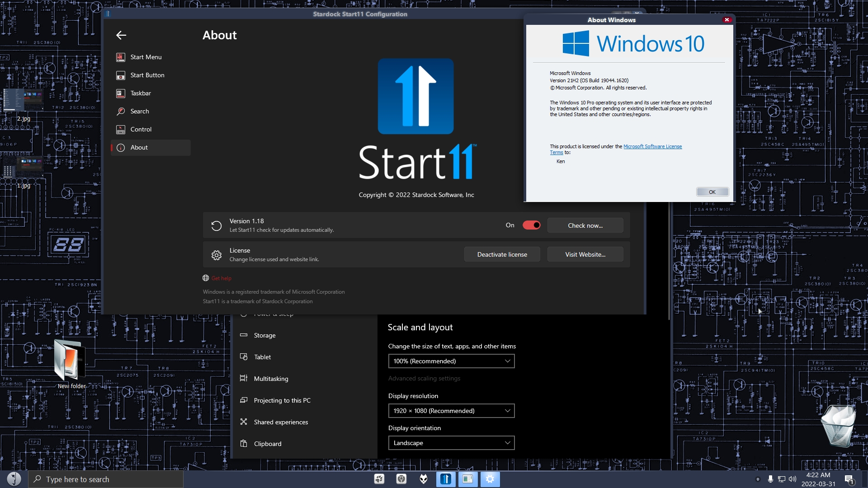Click the Start button orb on taskbar
868x488 pixels.
[x=14, y=479]
